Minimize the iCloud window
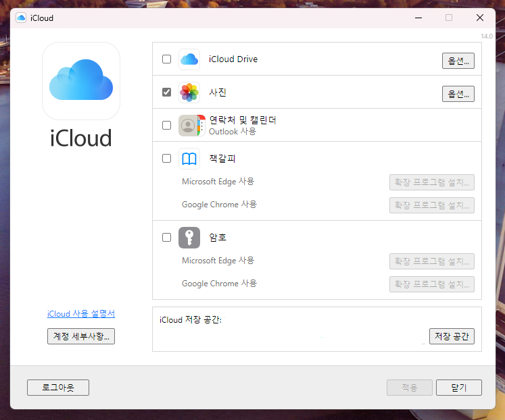This screenshot has width=505, height=420. tap(418, 18)
